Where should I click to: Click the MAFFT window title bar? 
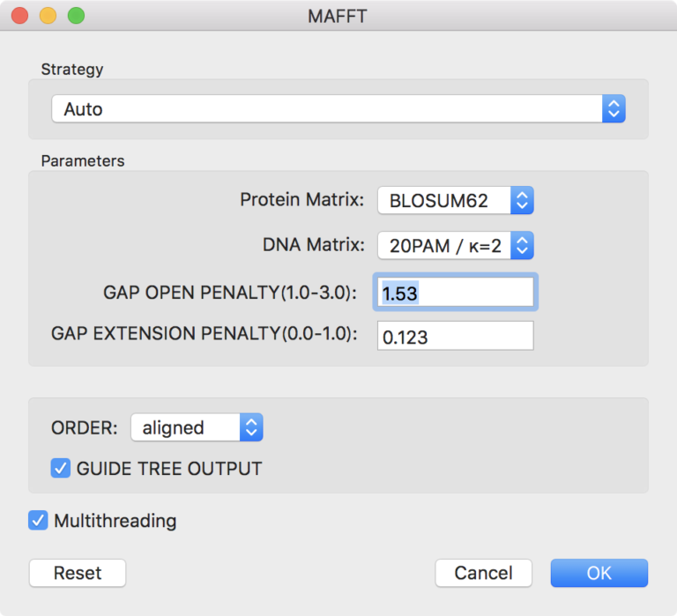338,16
